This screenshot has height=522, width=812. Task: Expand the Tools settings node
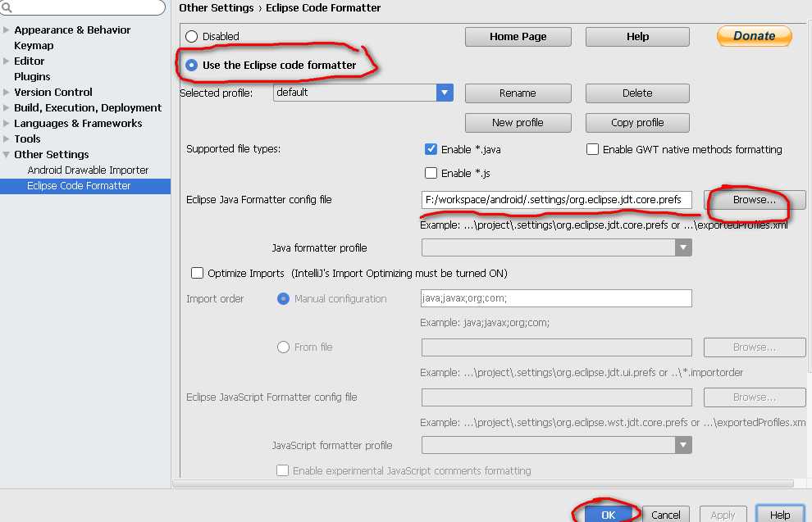tap(7, 138)
